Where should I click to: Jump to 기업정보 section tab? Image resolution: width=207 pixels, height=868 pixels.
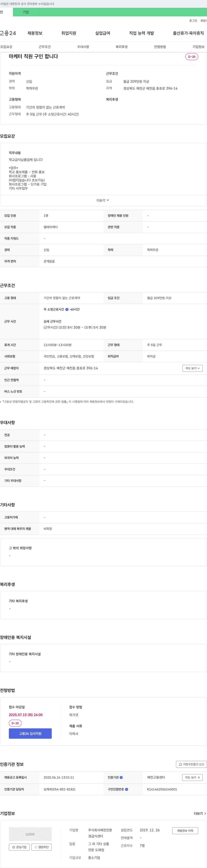pos(198,47)
